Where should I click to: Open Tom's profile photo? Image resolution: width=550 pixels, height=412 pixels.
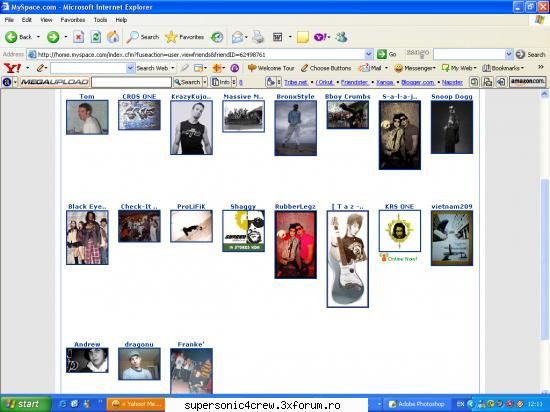pos(87,117)
